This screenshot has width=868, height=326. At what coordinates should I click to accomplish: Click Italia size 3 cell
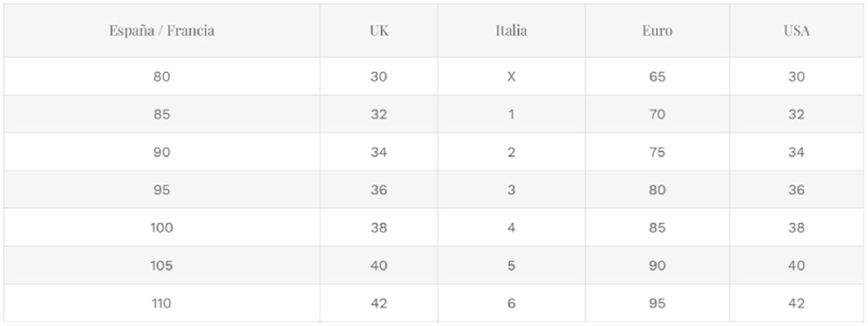(511, 190)
